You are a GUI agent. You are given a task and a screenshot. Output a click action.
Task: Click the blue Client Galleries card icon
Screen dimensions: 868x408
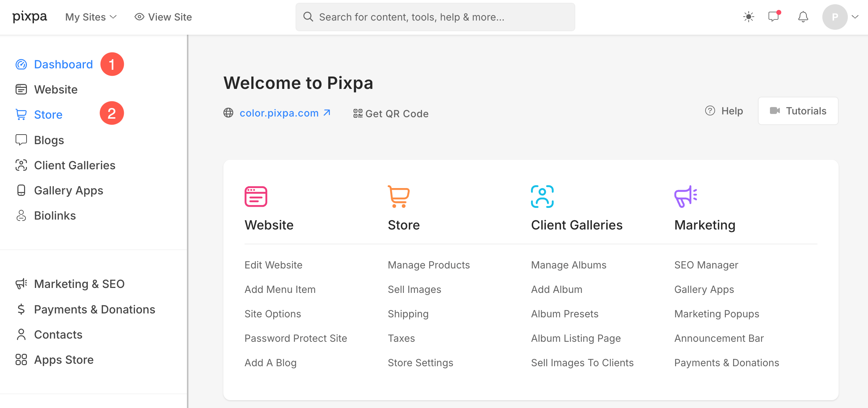[542, 197]
